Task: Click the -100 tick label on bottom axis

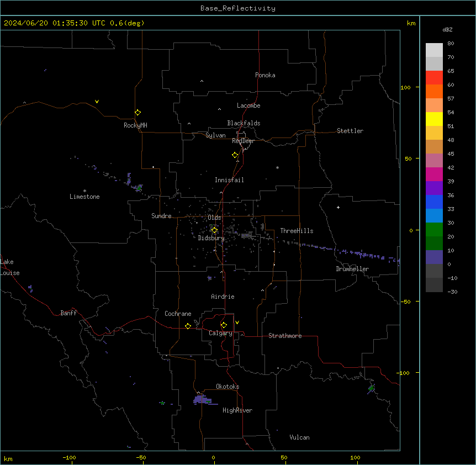Action: point(69,457)
